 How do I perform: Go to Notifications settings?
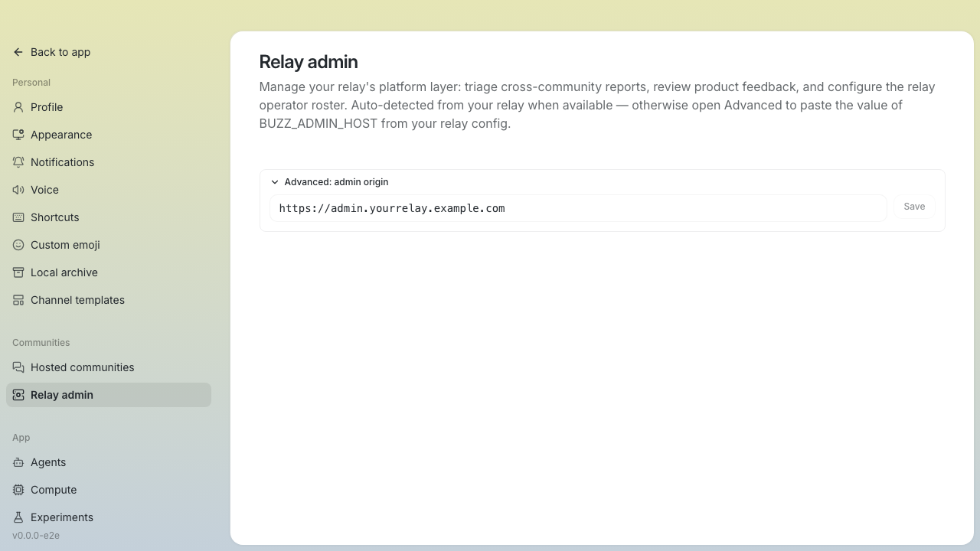(x=109, y=162)
